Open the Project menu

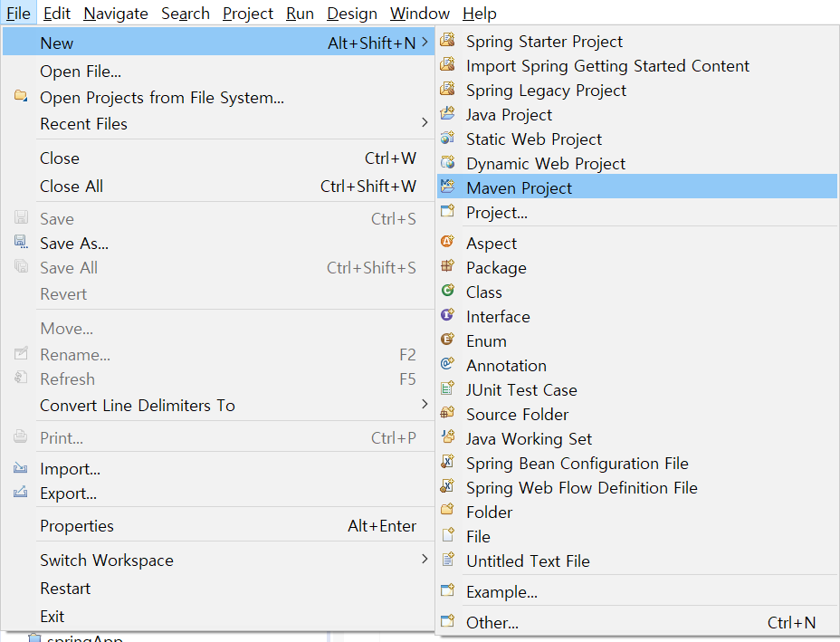248,13
